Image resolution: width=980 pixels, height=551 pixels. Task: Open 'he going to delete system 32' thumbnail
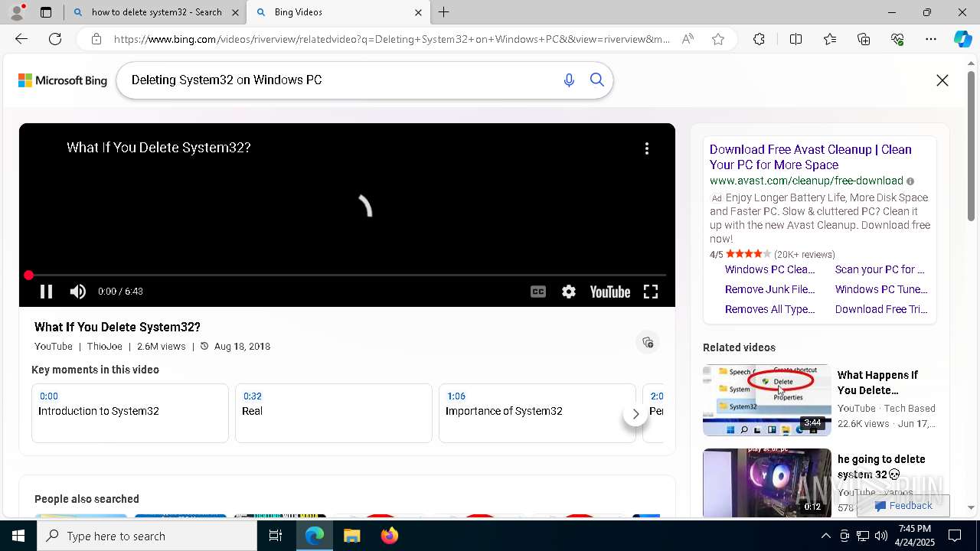pos(766,483)
